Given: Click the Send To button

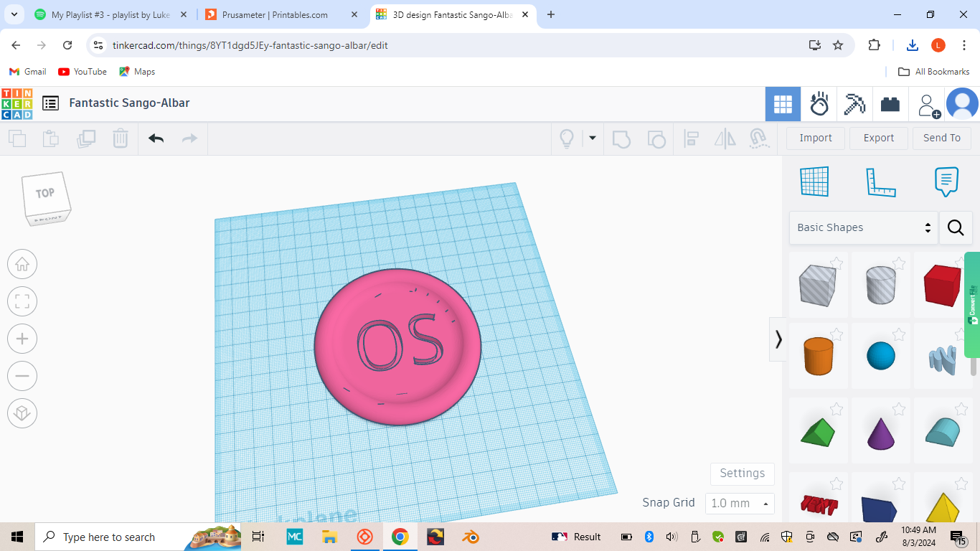Looking at the screenshot, I should [942, 138].
